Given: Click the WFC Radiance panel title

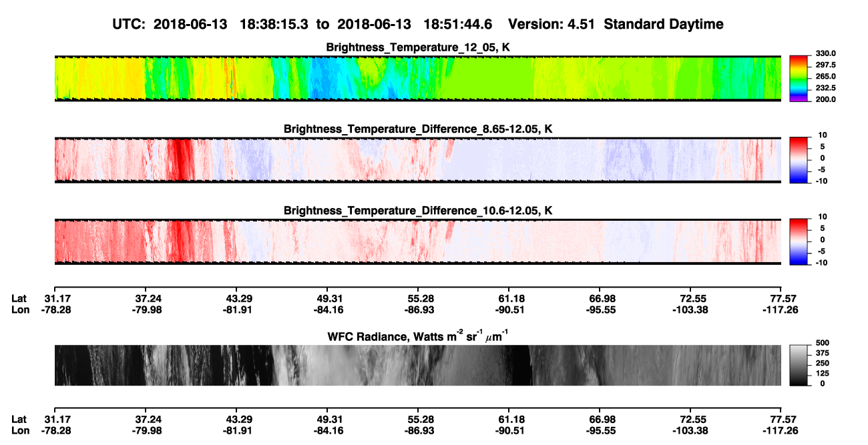Looking at the screenshot, I should click(418, 336).
